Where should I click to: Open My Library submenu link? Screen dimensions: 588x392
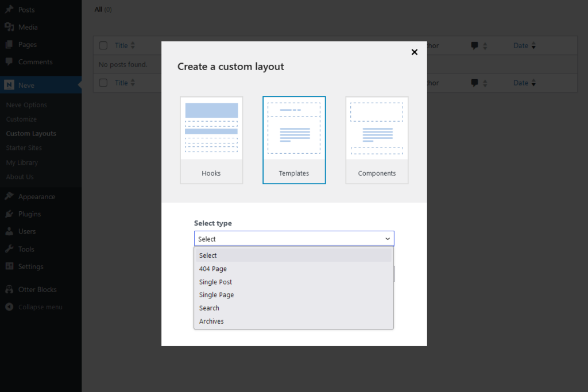(x=22, y=162)
